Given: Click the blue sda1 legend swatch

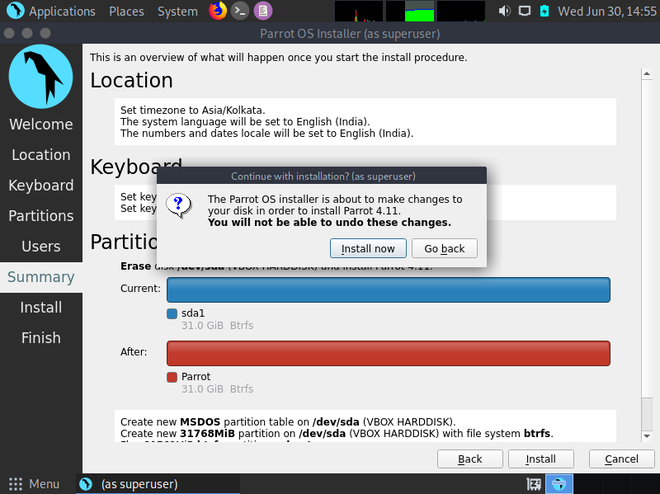Looking at the screenshot, I should coord(172,314).
